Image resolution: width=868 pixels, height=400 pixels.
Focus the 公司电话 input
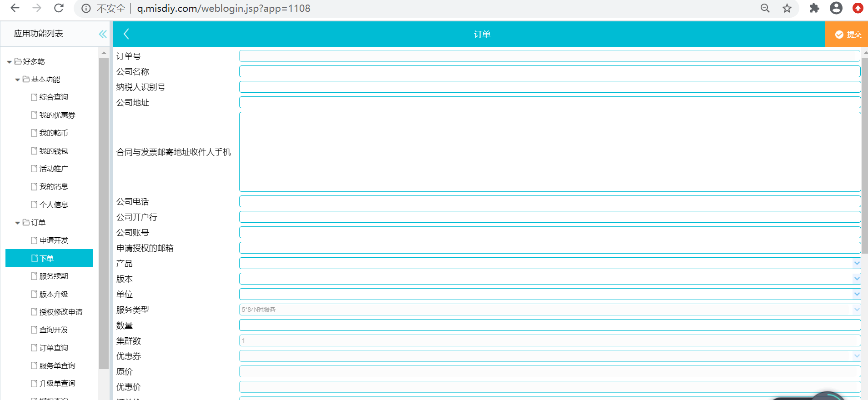550,201
